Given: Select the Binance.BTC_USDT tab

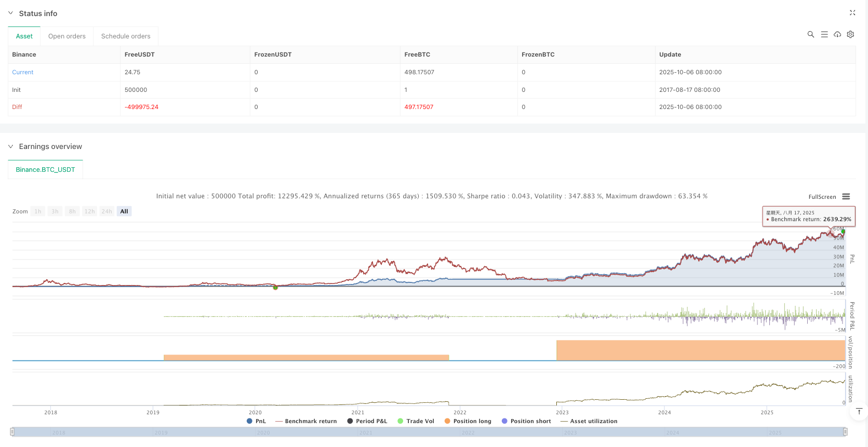Looking at the screenshot, I should [x=45, y=170].
